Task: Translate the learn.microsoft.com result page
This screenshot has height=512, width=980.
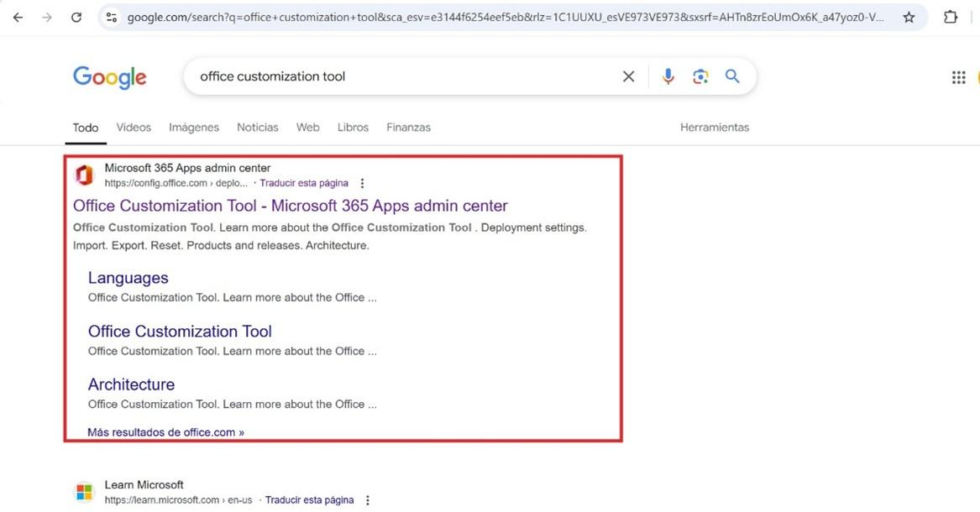Action: [309, 500]
